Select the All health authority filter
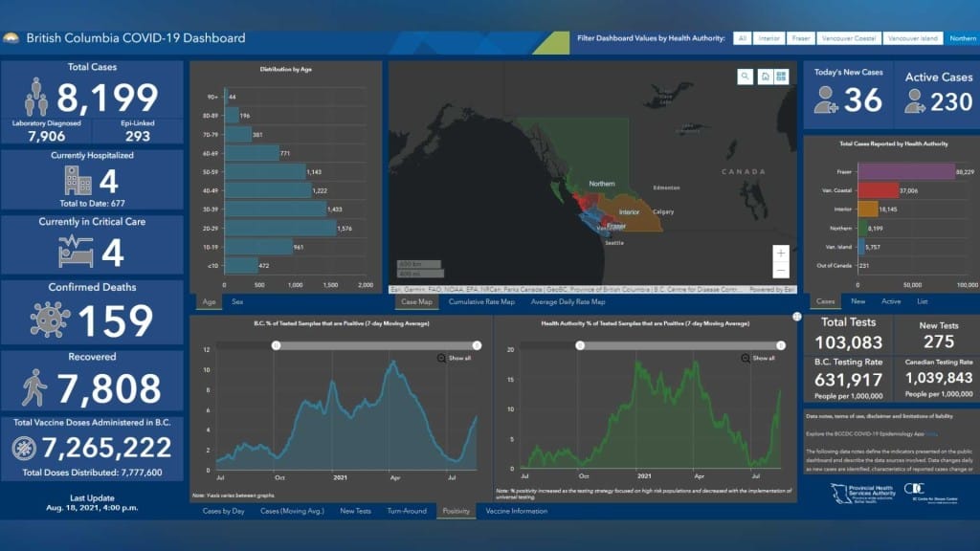 coord(742,38)
